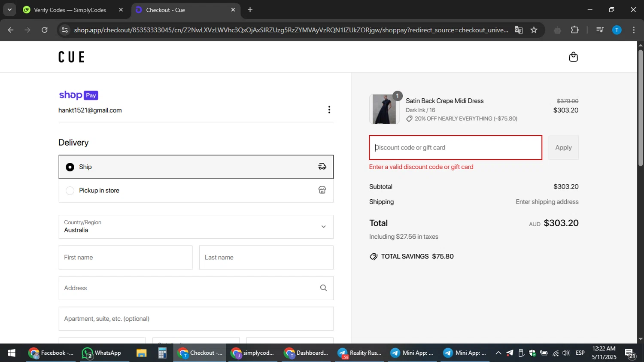Screen dimensions: 644x362
Task: Click the Address input field
Action: pyautogui.click(x=196, y=288)
